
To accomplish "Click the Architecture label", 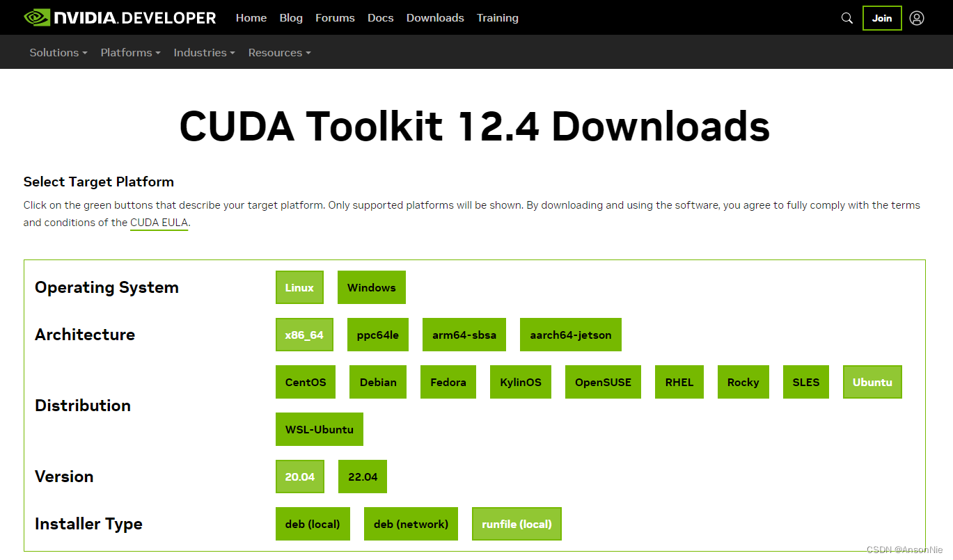I will tap(85, 335).
